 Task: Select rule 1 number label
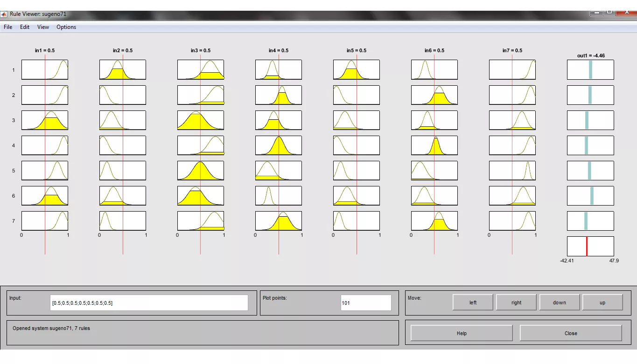point(14,70)
